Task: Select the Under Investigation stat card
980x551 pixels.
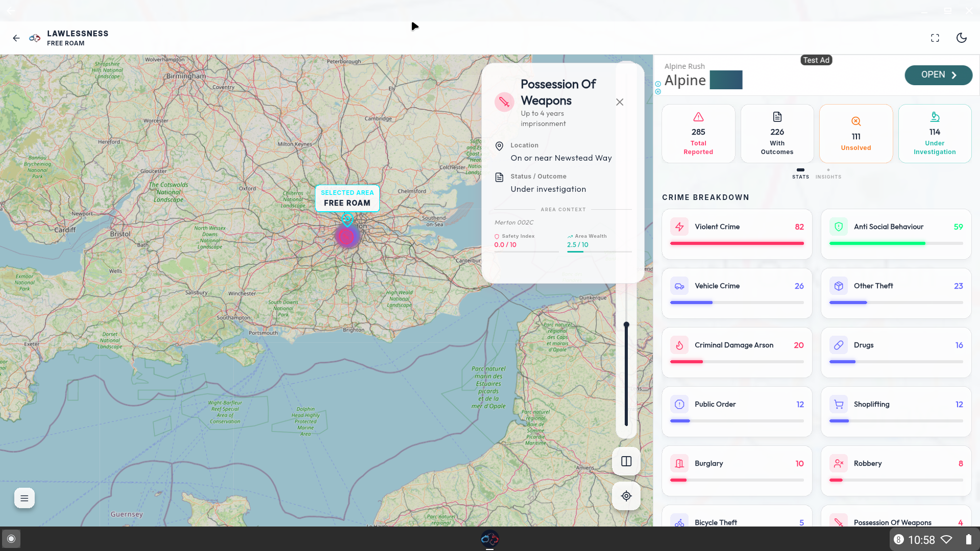Action: pyautogui.click(x=935, y=134)
